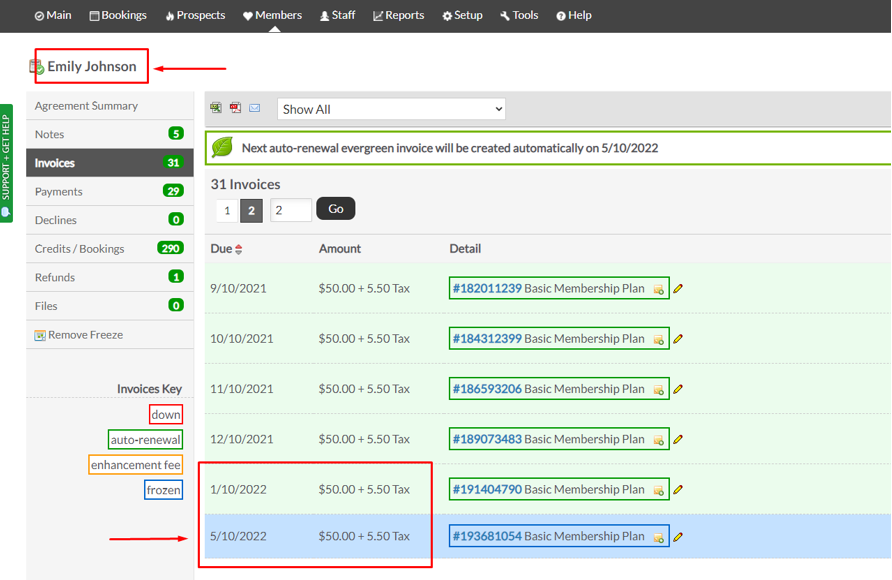
Task: Open invoice #189073483
Action: pos(487,439)
